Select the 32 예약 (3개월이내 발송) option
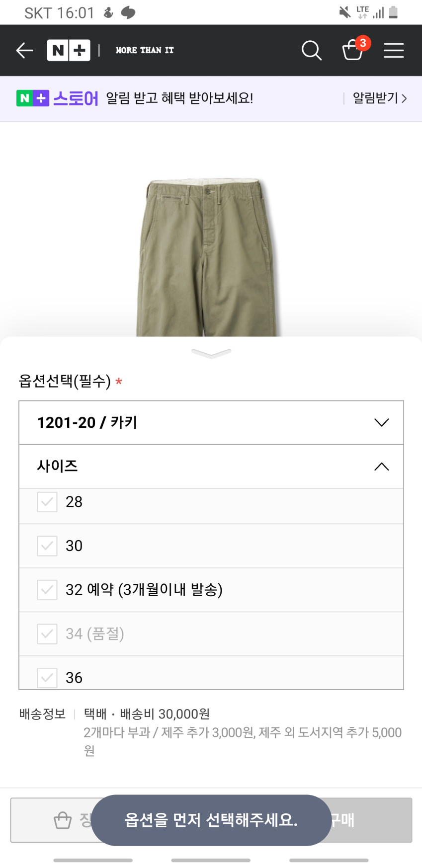 pyautogui.click(x=144, y=590)
